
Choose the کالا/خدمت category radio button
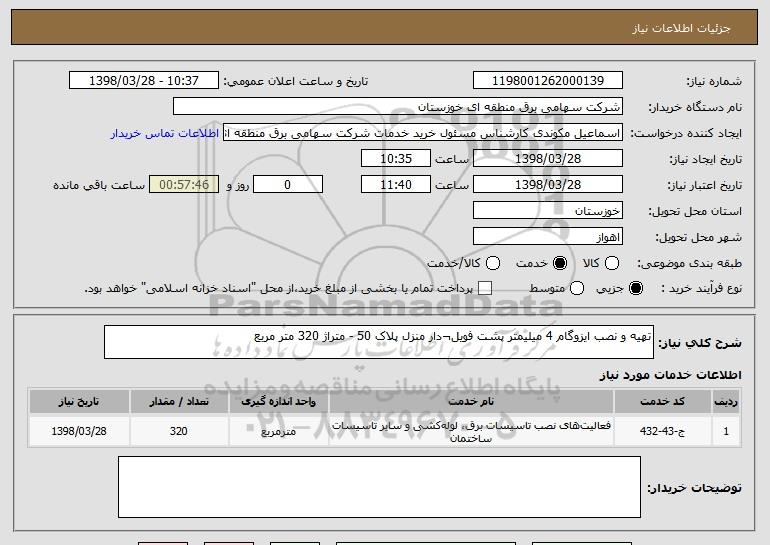491,263
